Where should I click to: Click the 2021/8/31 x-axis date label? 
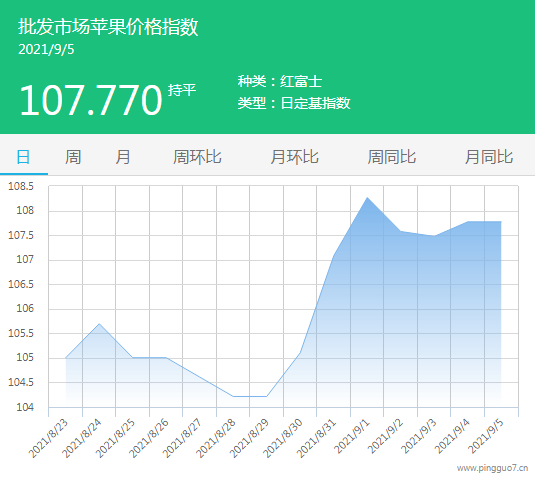pyautogui.click(x=317, y=438)
